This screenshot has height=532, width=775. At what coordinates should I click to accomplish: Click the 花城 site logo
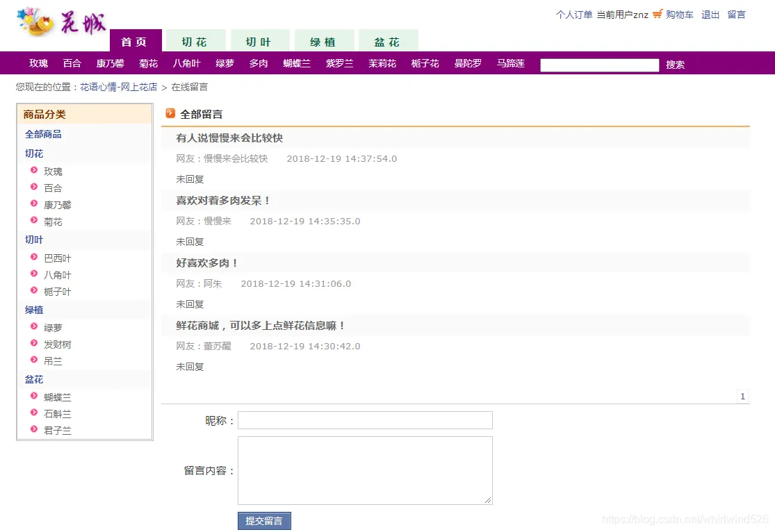click(x=61, y=22)
